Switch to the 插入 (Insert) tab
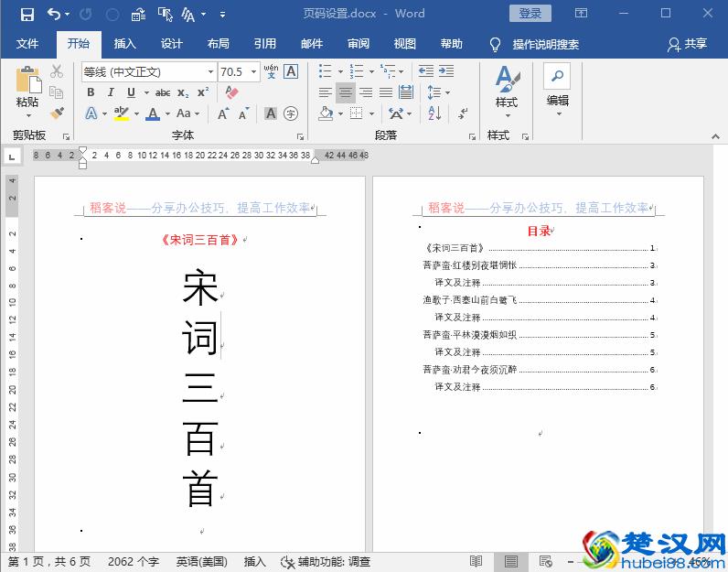 (x=125, y=44)
